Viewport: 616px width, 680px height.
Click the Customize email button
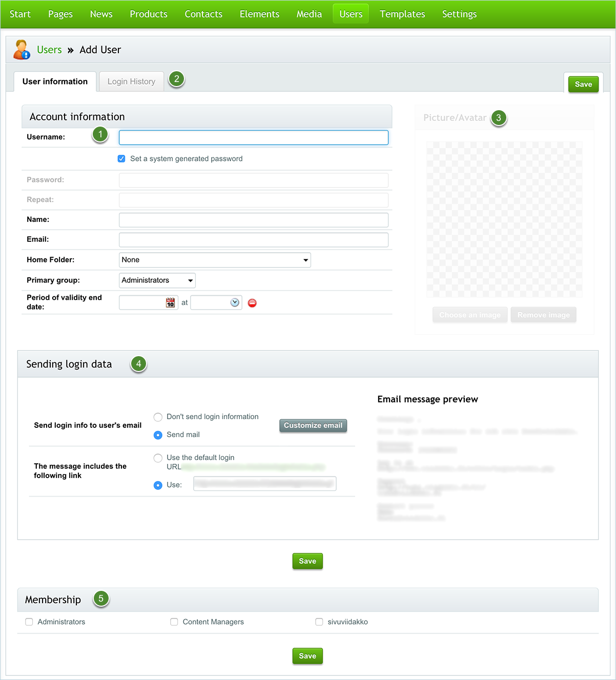tap(313, 425)
